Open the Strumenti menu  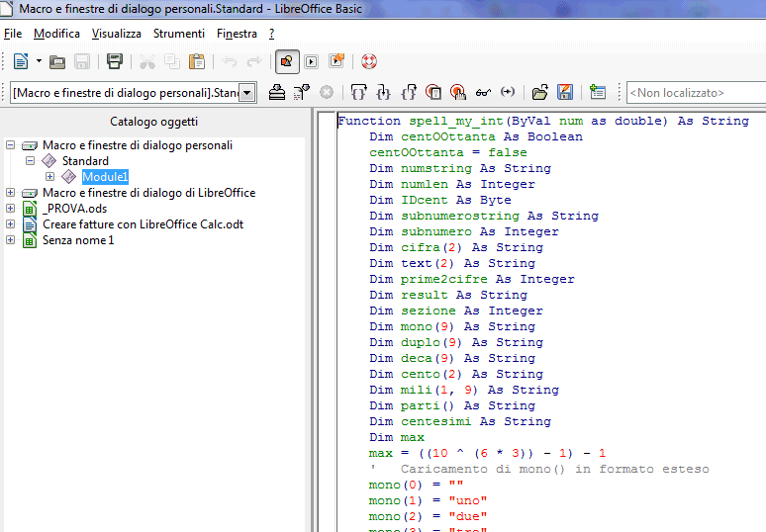(179, 34)
